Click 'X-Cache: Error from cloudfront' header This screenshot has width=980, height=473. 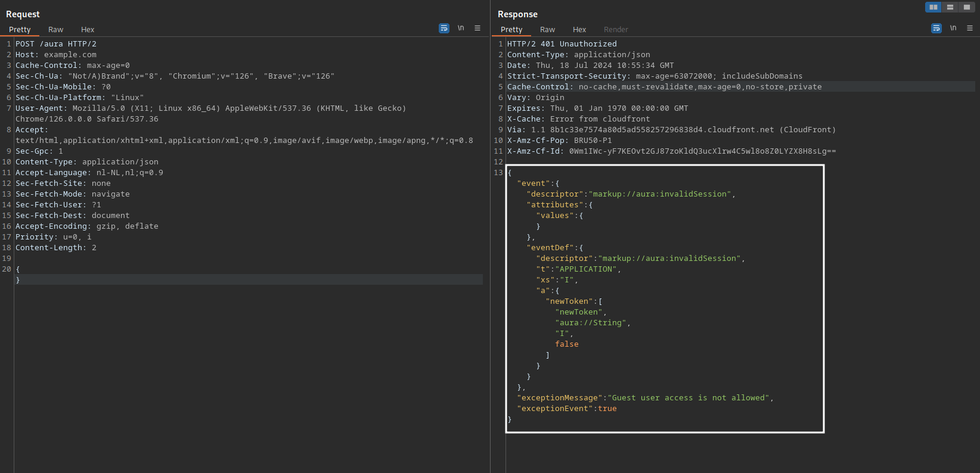pyautogui.click(x=579, y=119)
